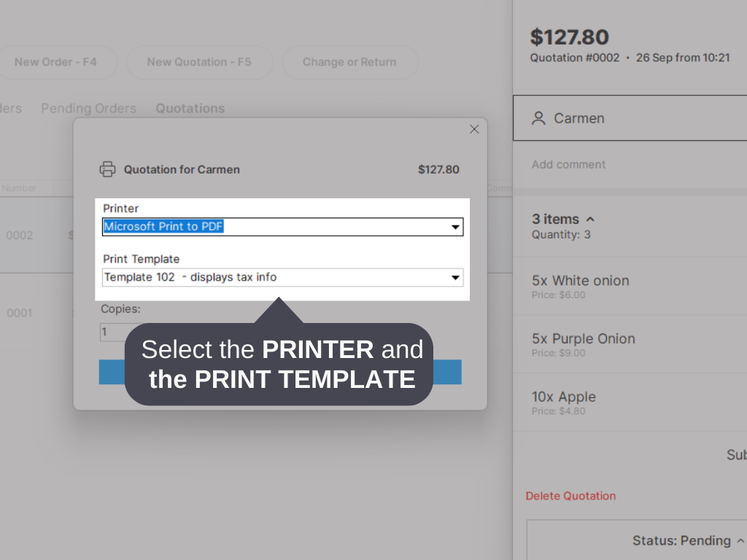
Task: Select the Purple Onion item
Action: pos(627,344)
